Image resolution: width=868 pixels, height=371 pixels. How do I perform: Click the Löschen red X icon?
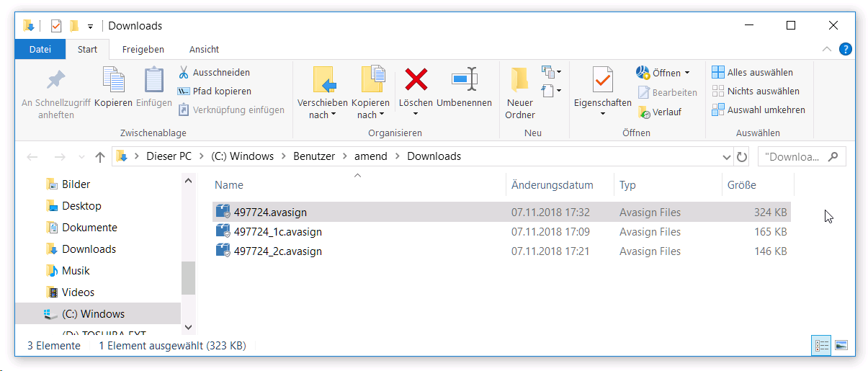coord(416,79)
